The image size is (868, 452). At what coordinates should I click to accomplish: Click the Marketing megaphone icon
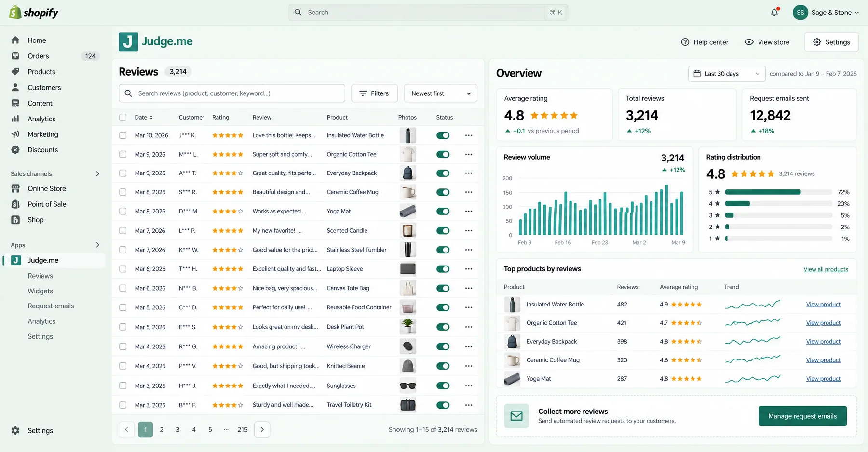(x=15, y=134)
